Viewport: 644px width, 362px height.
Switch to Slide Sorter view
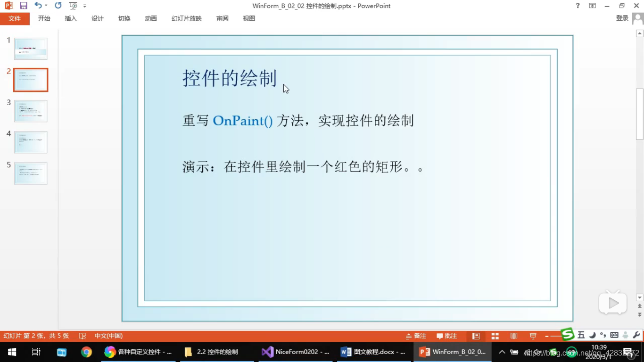[x=495, y=336]
